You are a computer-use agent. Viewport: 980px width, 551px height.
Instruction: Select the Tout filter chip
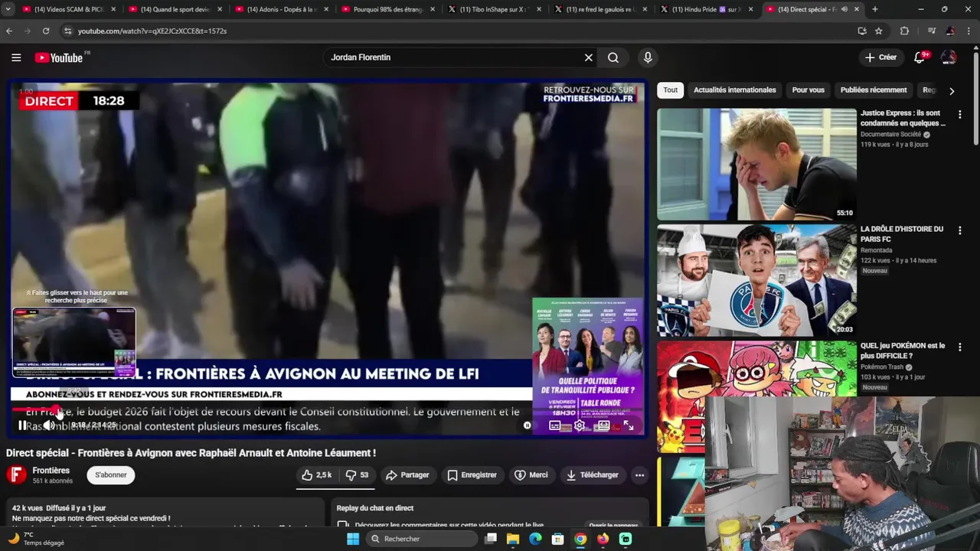pos(671,90)
